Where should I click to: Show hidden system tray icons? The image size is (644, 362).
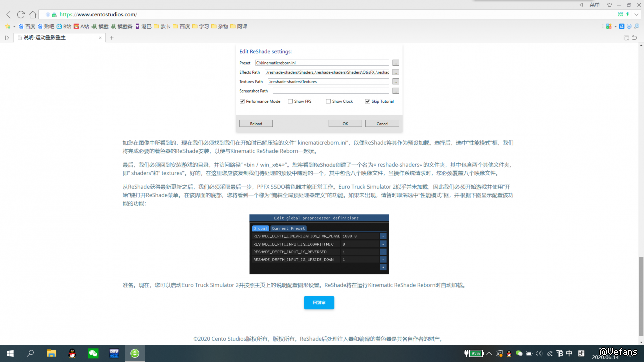[489, 353]
